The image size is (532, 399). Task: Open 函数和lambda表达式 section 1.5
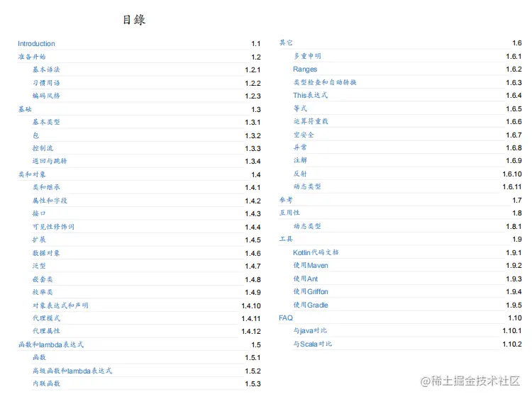(51, 344)
